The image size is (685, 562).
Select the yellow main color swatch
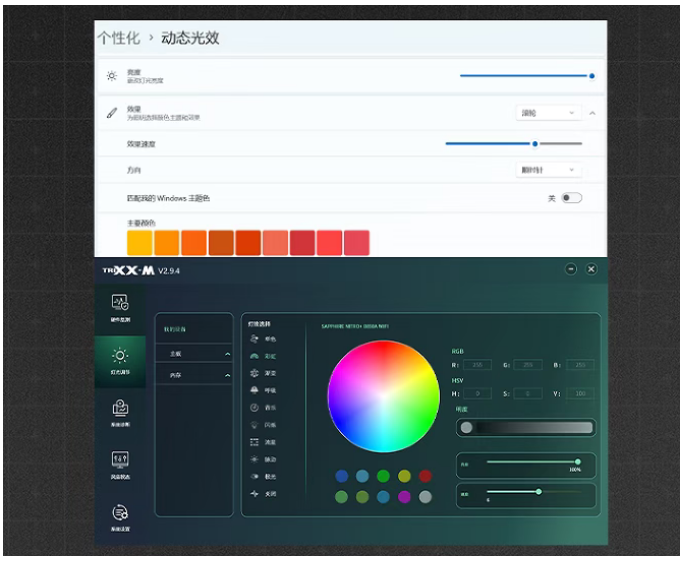140,242
